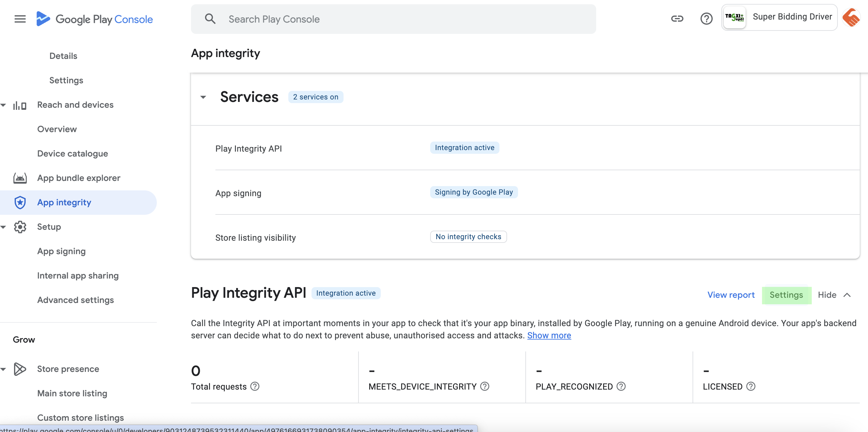Viewport: 868px width, 432px height.
Task: Collapse the Store presence section arrow
Action: 3,369
